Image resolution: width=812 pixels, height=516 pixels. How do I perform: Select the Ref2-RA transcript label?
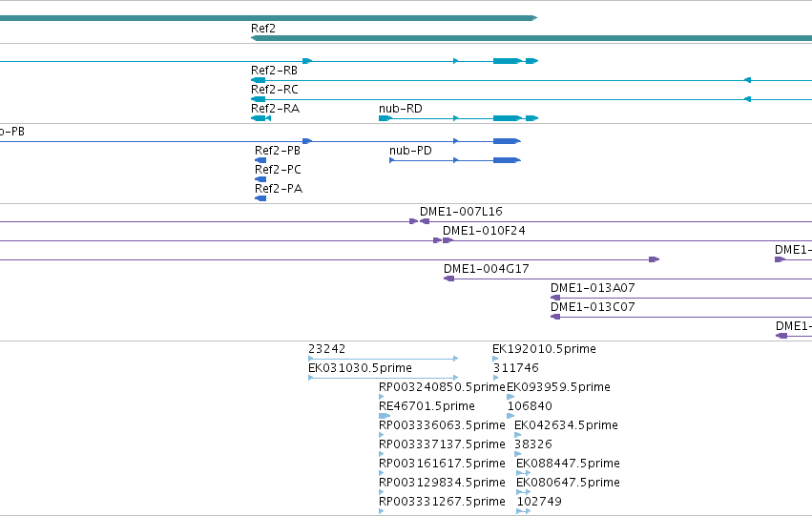click(x=275, y=109)
